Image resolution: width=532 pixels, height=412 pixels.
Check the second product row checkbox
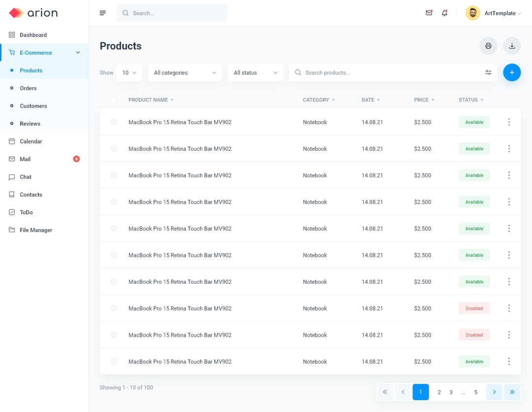pos(114,149)
